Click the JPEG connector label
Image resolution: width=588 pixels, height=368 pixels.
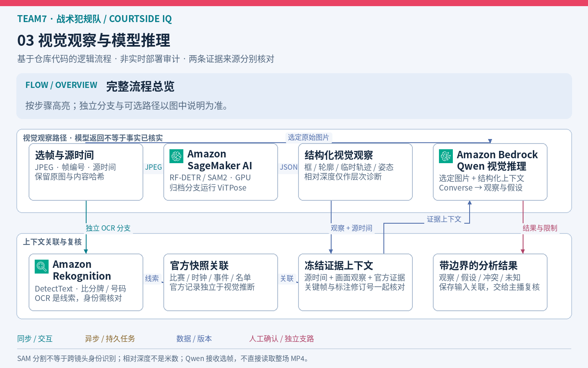[154, 167]
